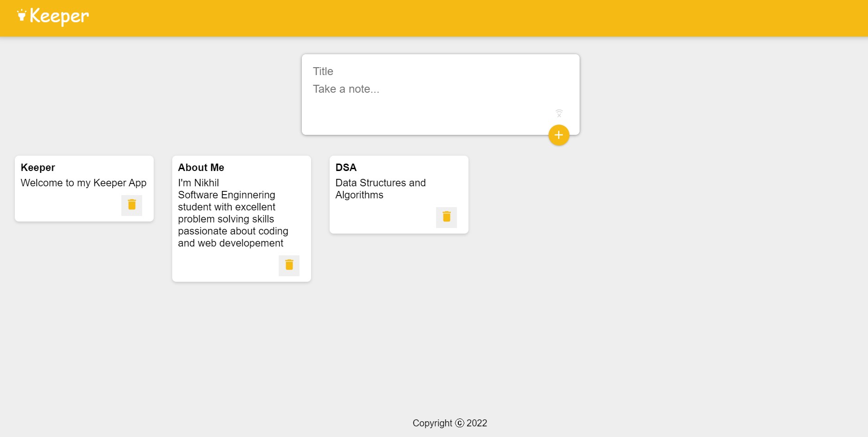Click the offline wifi-x icon in note form

tap(559, 113)
